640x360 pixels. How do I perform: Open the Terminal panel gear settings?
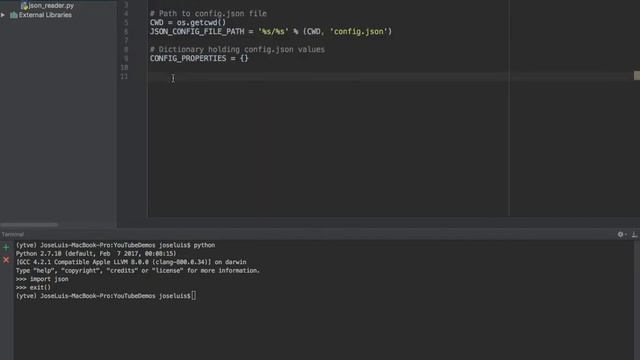tap(620, 234)
